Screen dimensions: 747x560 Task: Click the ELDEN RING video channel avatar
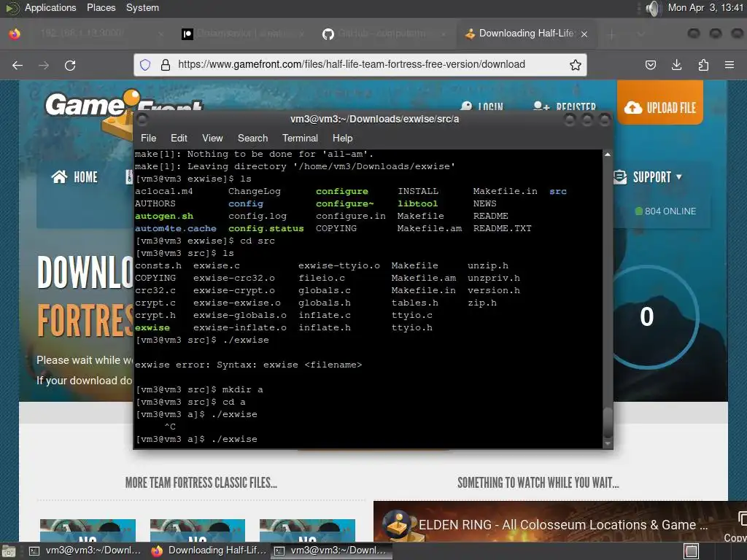(x=398, y=524)
